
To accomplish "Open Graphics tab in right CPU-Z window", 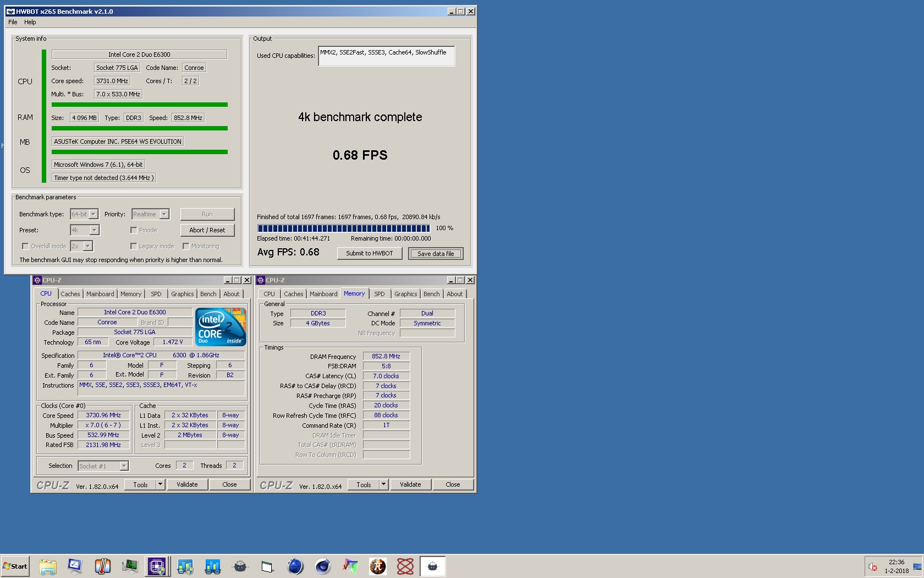I will [x=406, y=294].
